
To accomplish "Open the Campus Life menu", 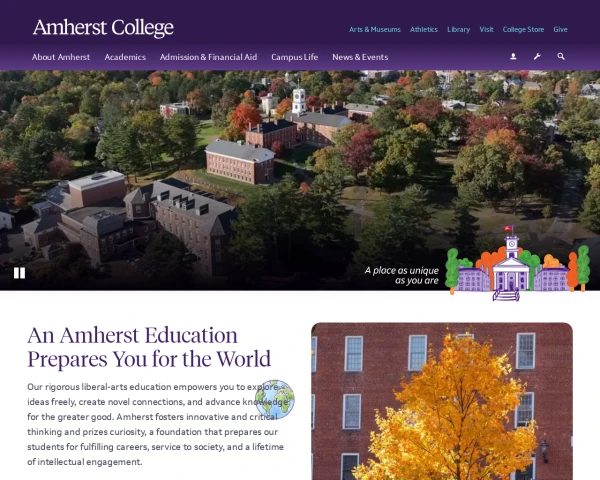I will [x=295, y=57].
